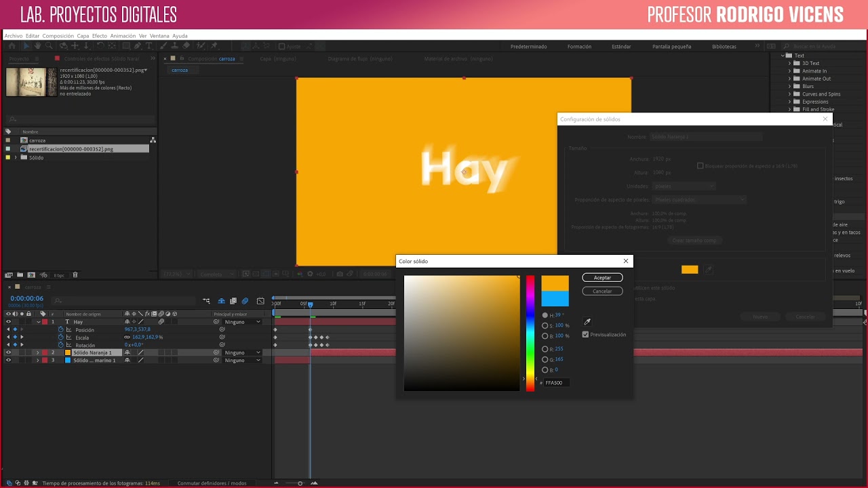Create new folder in Project panel
868x488 pixels.
[20, 275]
